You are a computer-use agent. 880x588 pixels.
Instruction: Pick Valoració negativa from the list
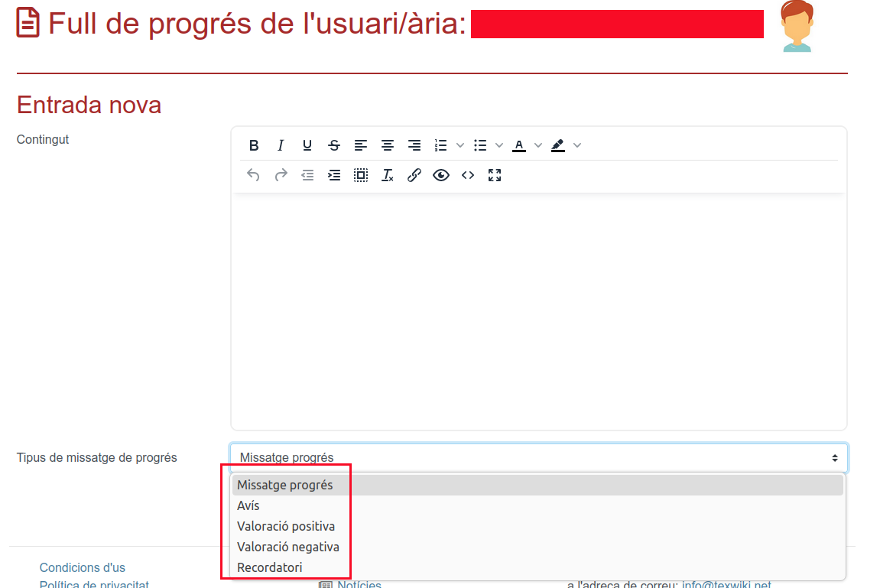[x=537, y=547]
